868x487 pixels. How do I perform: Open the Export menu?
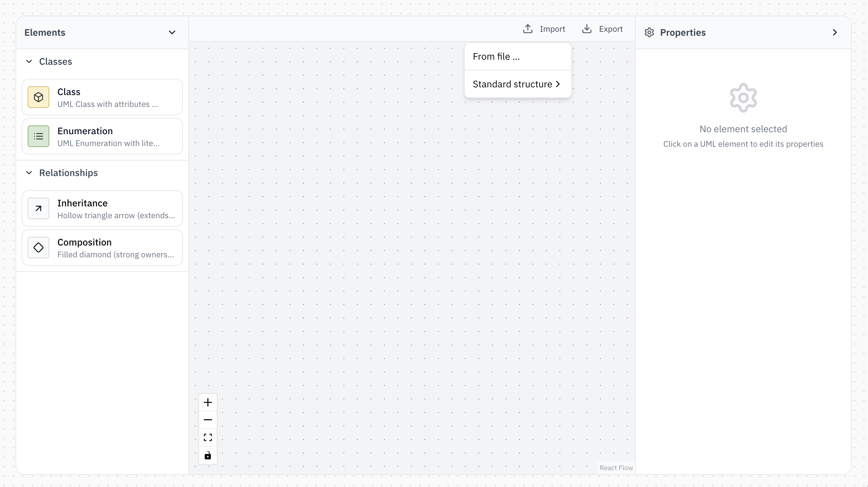pos(602,29)
